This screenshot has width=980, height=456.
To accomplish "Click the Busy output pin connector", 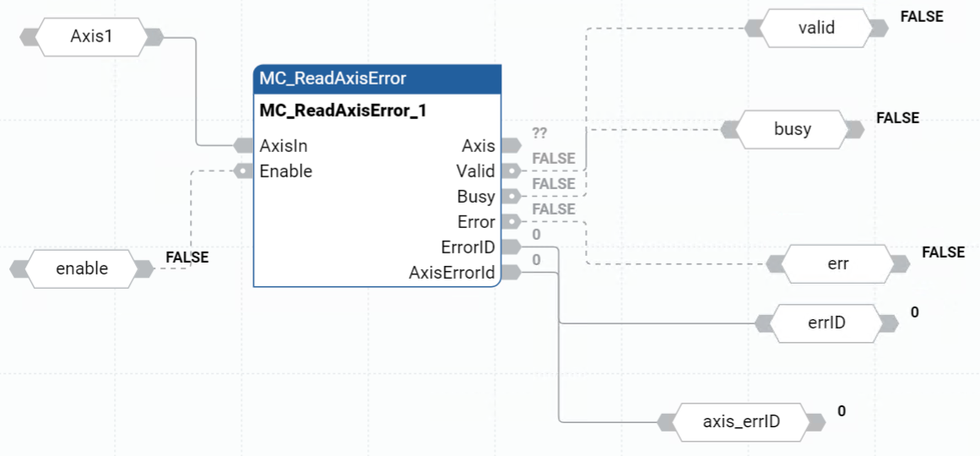I will (512, 196).
